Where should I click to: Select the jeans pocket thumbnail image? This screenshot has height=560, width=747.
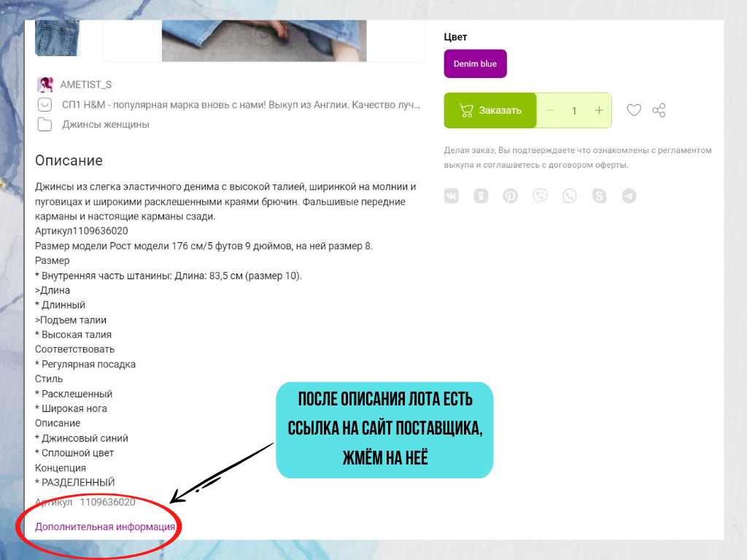click(x=58, y=38)
